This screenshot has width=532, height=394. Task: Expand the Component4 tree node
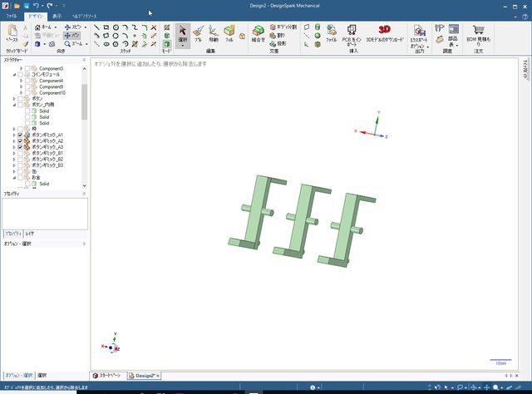(x=21, y=81)
